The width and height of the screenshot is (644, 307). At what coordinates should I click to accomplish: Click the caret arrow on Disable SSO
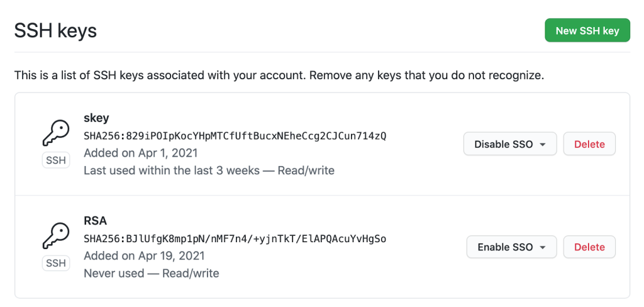click(x=543, y=145)
